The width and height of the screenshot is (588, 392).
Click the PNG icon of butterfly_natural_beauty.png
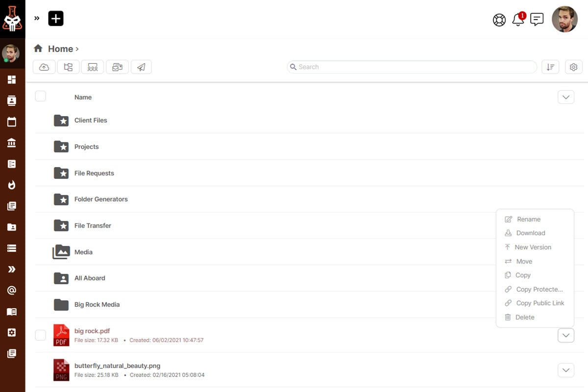(x=61, y=370)
